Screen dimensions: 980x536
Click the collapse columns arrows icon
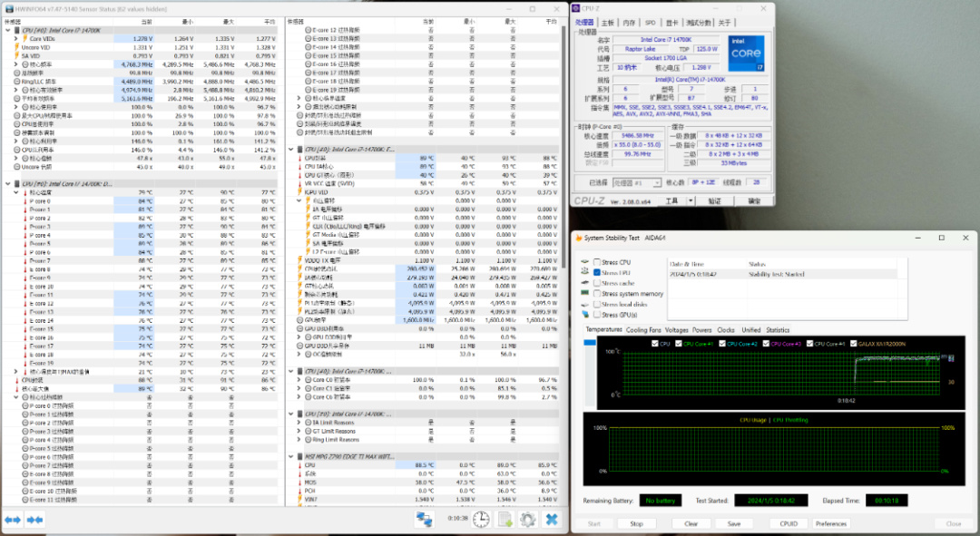coord(34,519)
